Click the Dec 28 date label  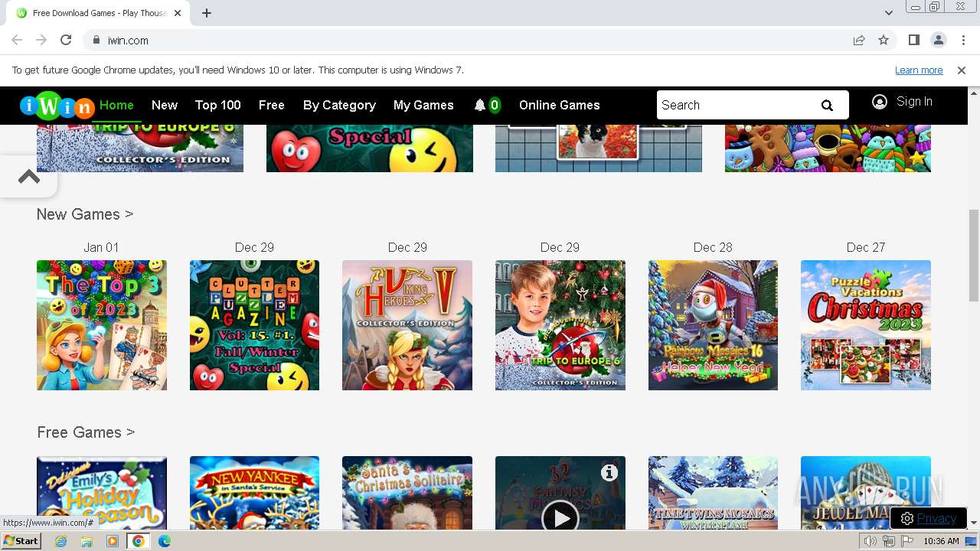tap(713, 247)
